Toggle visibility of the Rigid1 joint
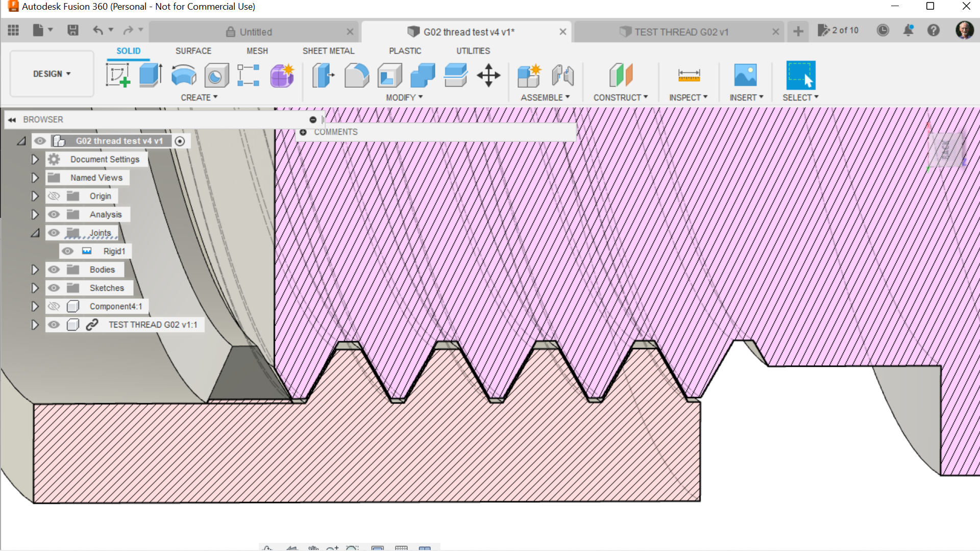The height and width of the screenshot is (551, 980). coord(67,251)
